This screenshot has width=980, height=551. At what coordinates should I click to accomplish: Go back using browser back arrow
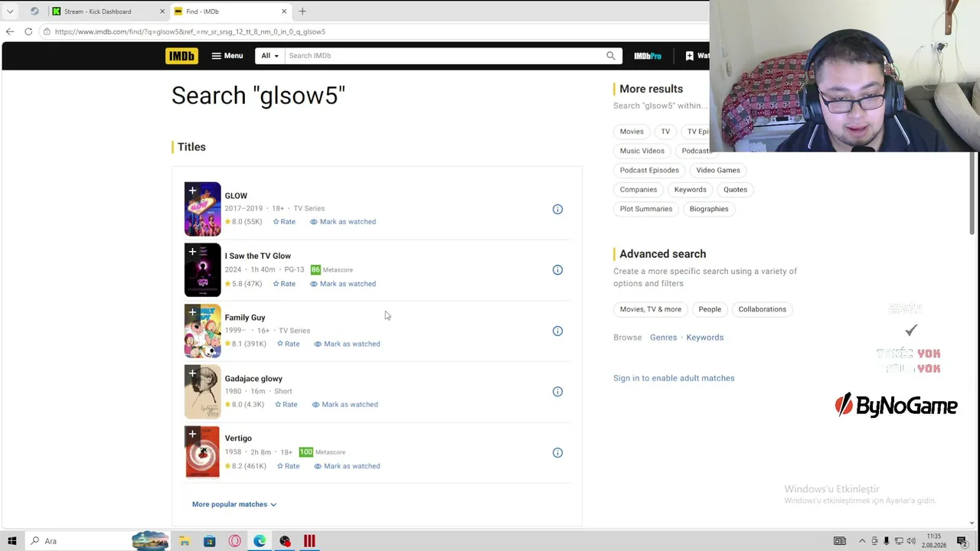(9, 31)
